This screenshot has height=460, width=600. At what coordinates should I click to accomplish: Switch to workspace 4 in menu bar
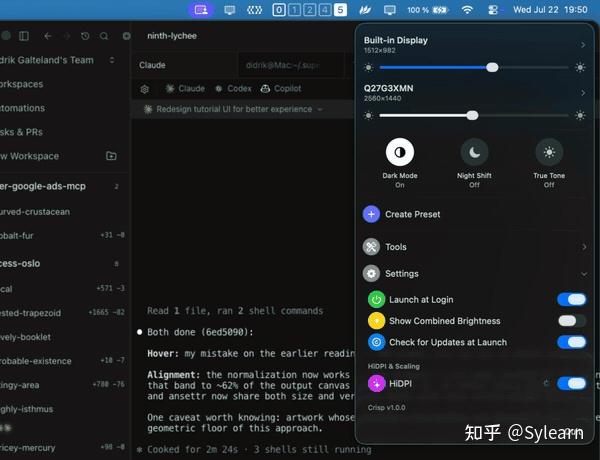tap(325, 10)
